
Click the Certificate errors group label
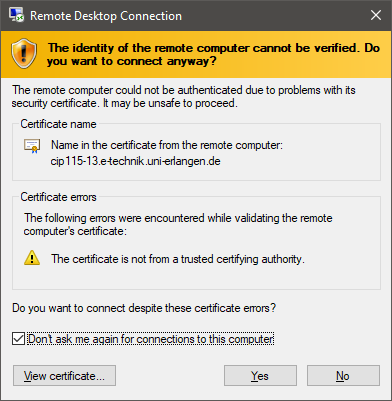tap(58, 197)
